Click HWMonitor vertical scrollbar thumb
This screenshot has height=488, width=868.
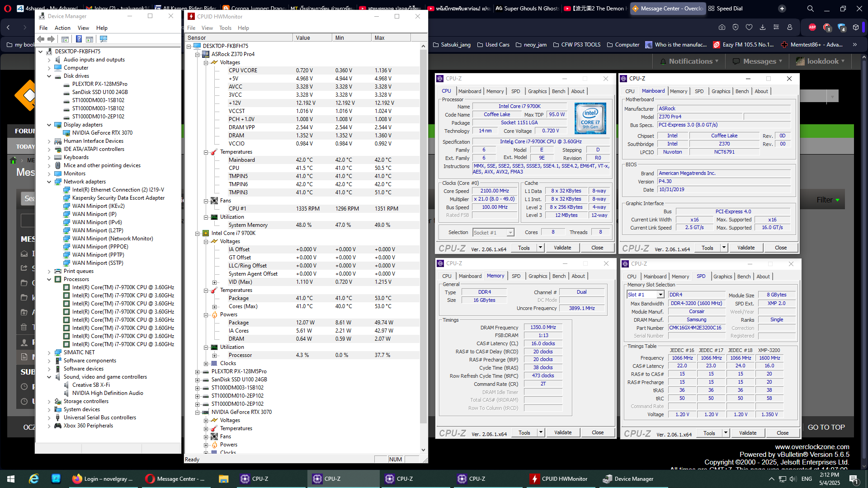coord(423,237)
